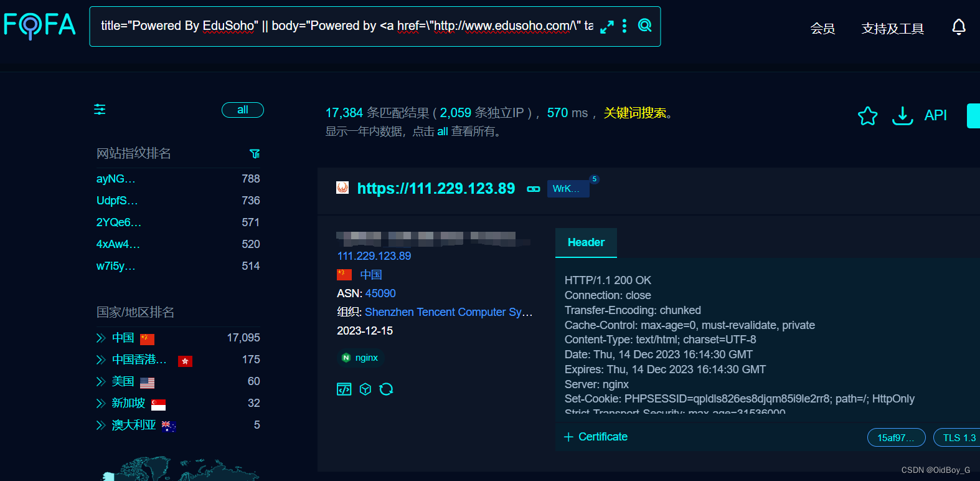This screenshot has width=980, height=481.
Task: Open the cube component icon
Action: (365, 389)
